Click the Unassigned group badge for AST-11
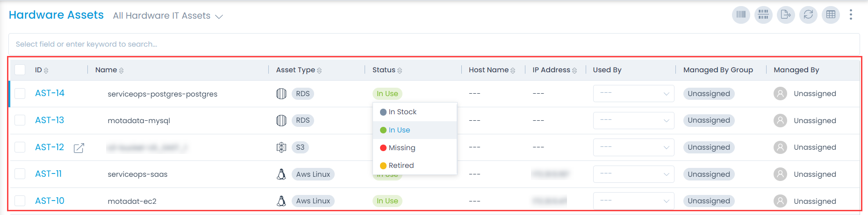868x215 pixels. coord(709,174)
